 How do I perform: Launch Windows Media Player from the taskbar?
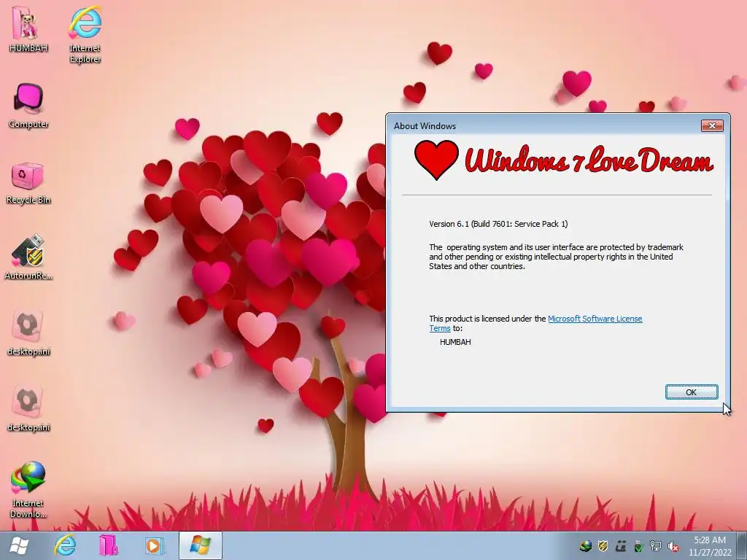pos(154,545)
